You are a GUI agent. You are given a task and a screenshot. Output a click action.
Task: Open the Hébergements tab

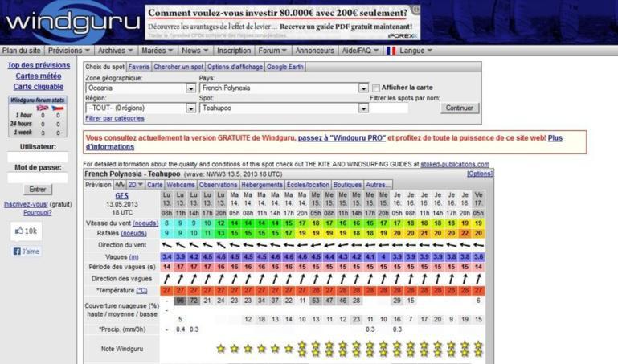pyautogui.click(x=262, y=184)
